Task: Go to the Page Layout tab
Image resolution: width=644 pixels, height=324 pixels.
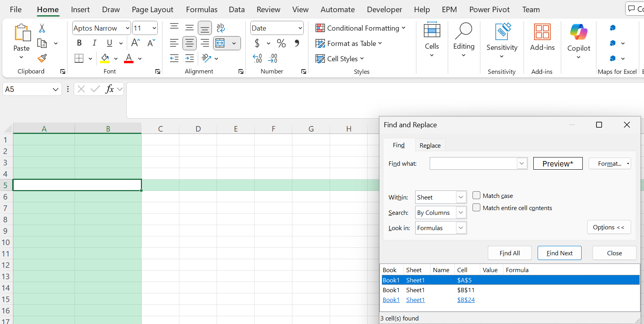Action: (x=152, y=9)
